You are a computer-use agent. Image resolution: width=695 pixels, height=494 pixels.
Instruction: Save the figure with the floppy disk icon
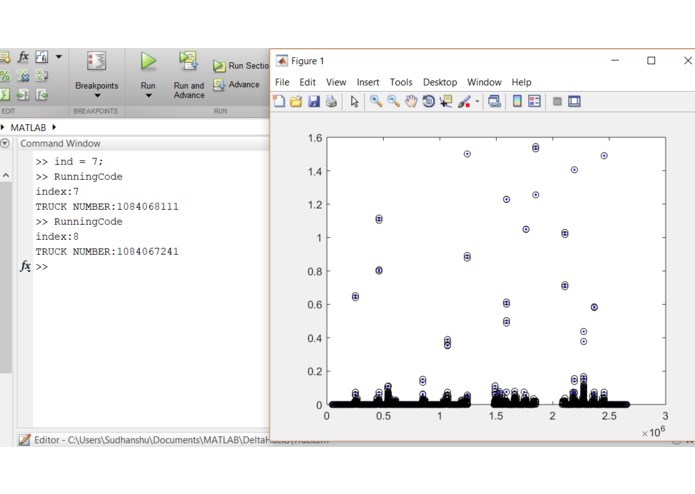click(x=314, y=101)
